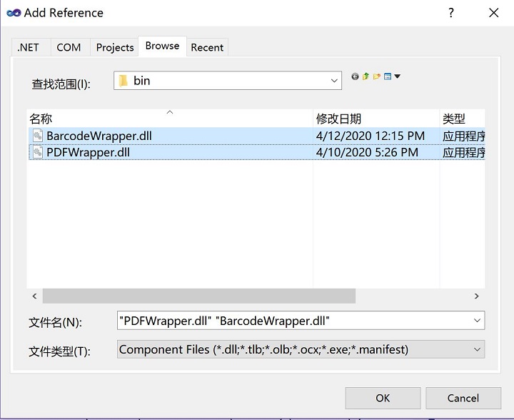This screenshot has height=420, width=514.
Task: Switch to the COM tab
Action: coord(69,47)
